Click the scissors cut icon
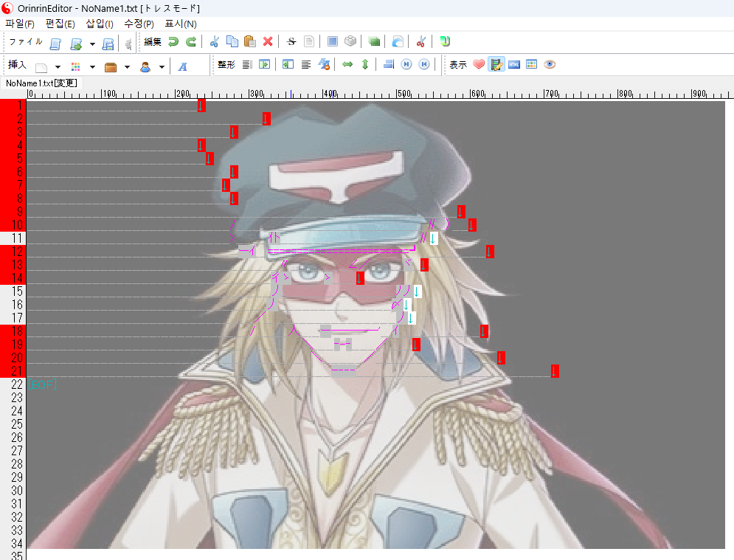The height and width of the screenshot is (560, 734). 215,42
